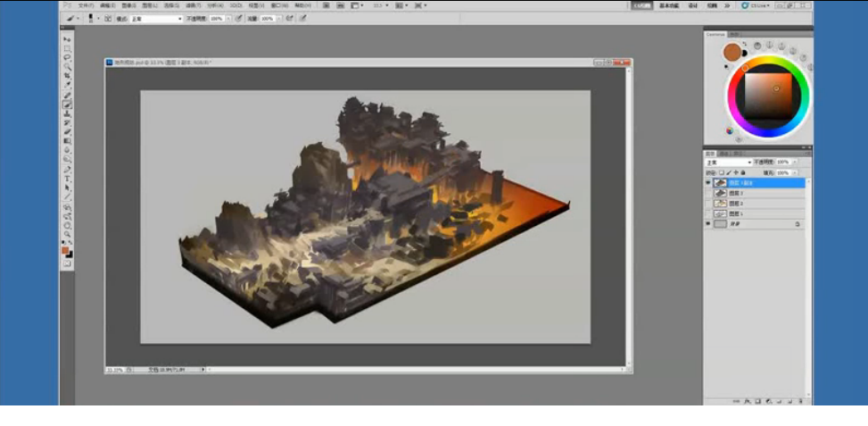Select the Rectangular Marquee tool
This screenshot has width=868, height=426.
[x=68, y=49]
